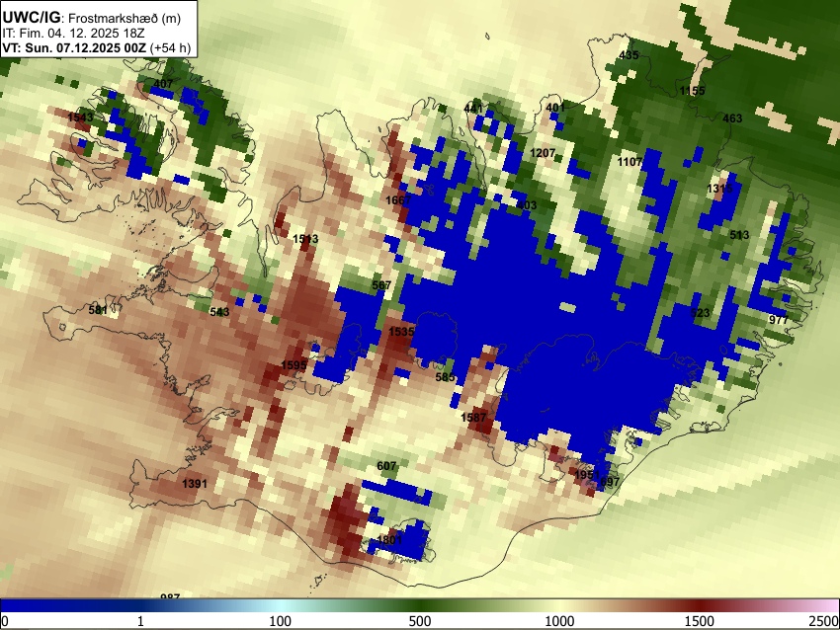Click the map value 1801
Screen dimensions: 840x630
389,539
